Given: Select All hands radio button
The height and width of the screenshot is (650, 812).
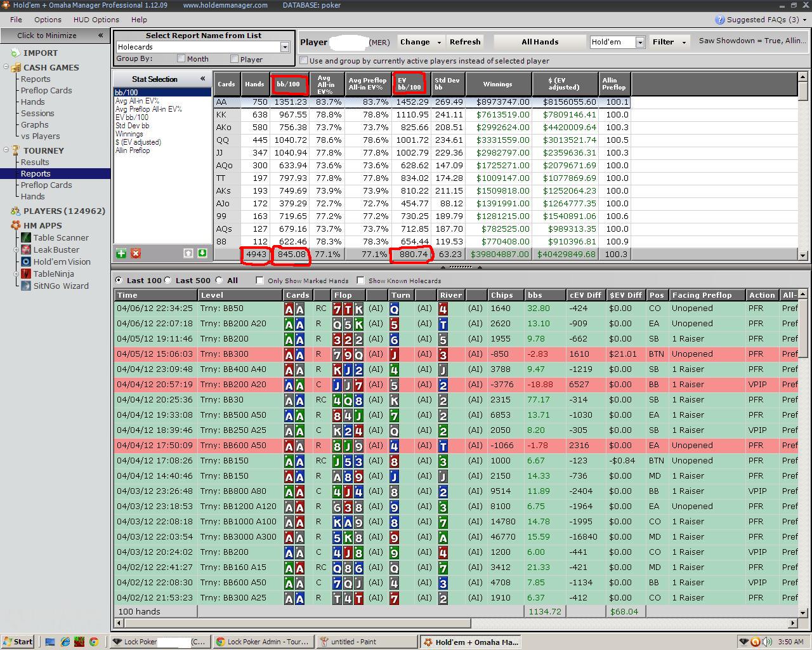Looking at the screenshot, I should click(x=219, y=280).
